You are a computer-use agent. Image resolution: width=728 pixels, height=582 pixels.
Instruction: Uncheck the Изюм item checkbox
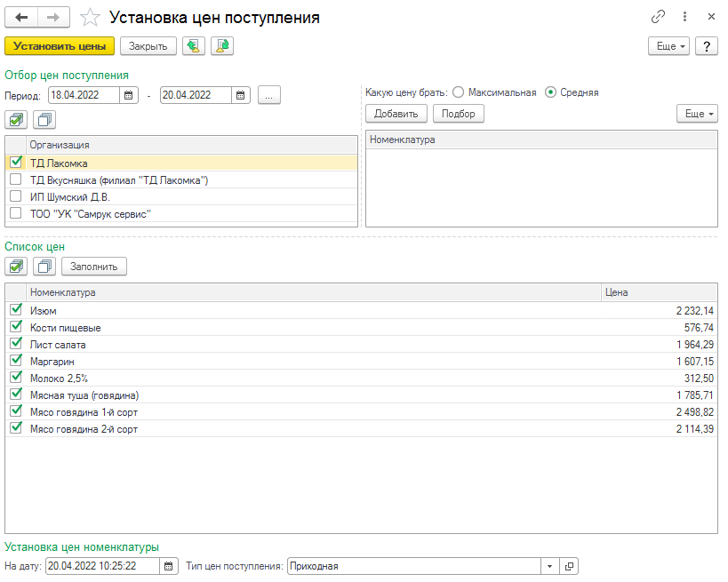point(15,310)
